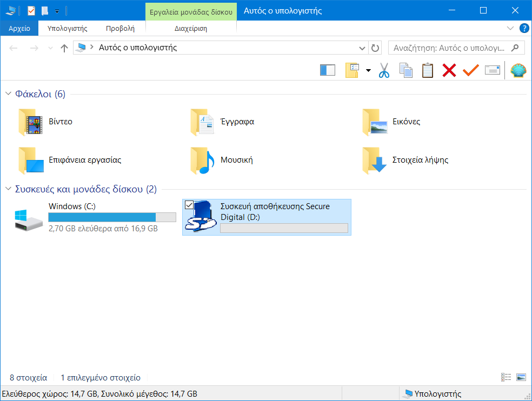Image resolution: width=532 pixels, height=401 pixels.
Task: Click the email envelope toolbar icon
Action: click(x=493, y=70)
